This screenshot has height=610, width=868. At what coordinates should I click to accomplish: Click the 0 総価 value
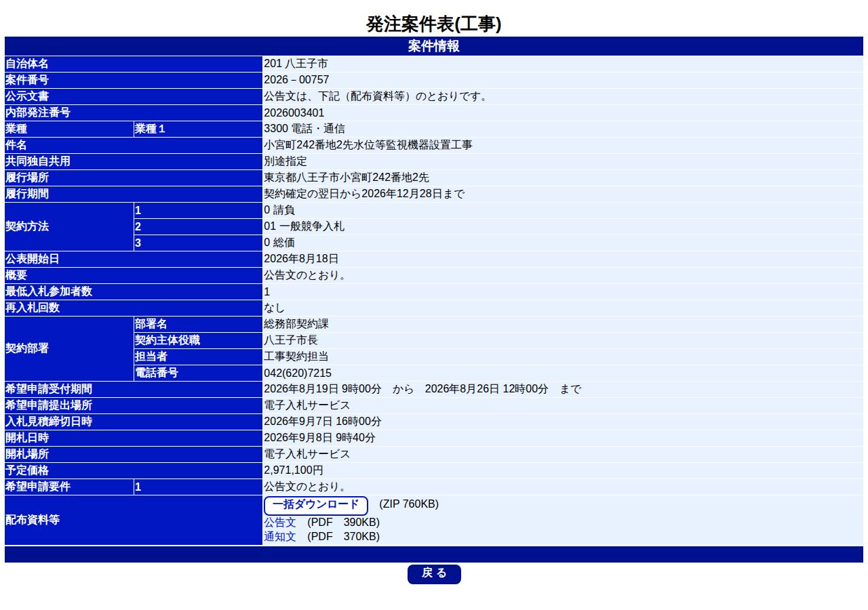coord(279,243)
